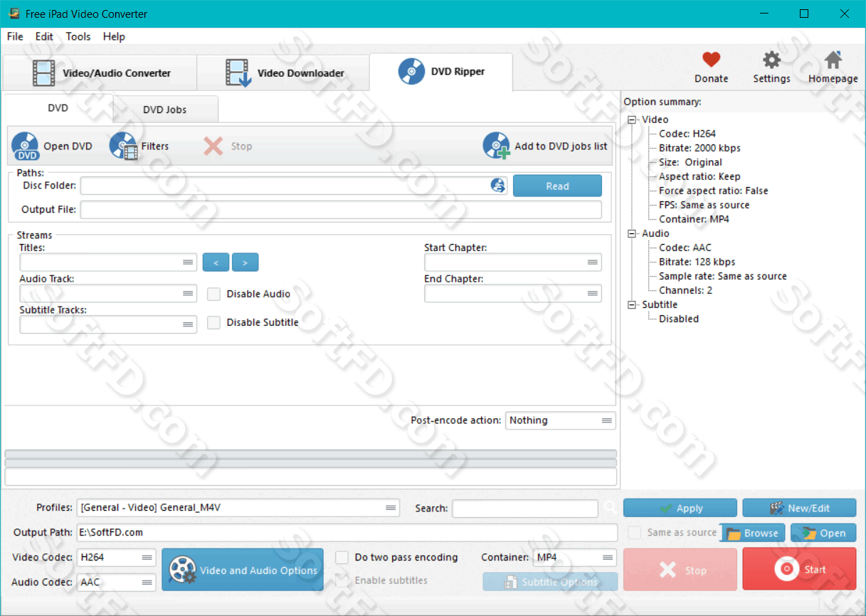Click the Output Path field
This screenshot has width=866, height=616.
pyautogui.click(x=347, y=532)
